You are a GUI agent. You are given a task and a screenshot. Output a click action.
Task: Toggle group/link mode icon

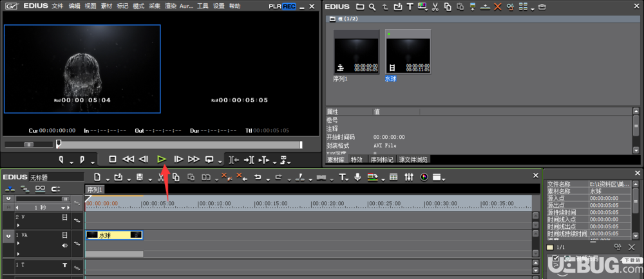pyautogui.click(x=40, y=189)
